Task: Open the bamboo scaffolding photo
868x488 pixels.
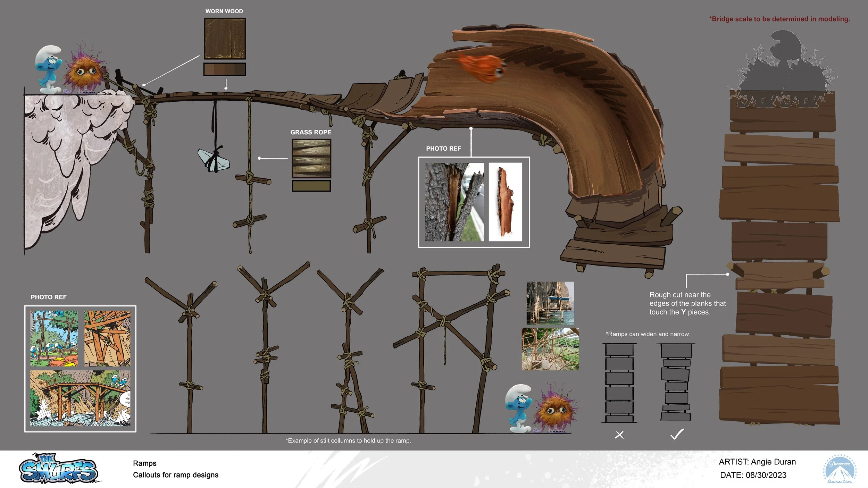Action: point(550,349)
